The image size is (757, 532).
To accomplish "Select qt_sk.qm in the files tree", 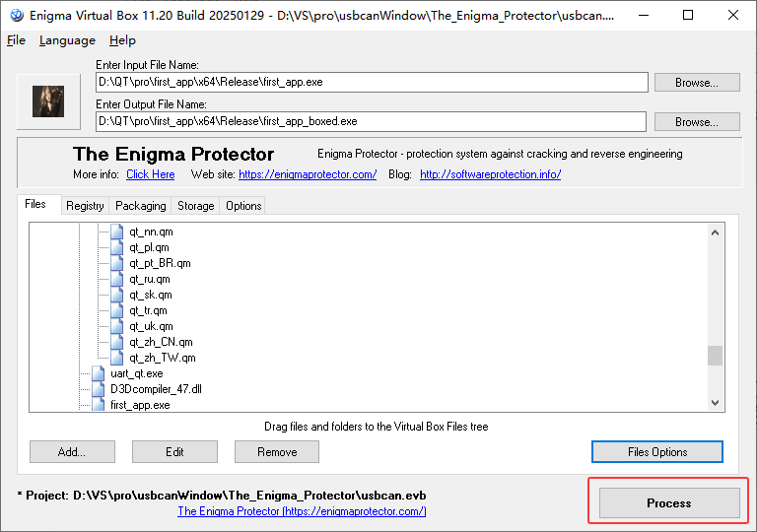I will coord(151,295).
